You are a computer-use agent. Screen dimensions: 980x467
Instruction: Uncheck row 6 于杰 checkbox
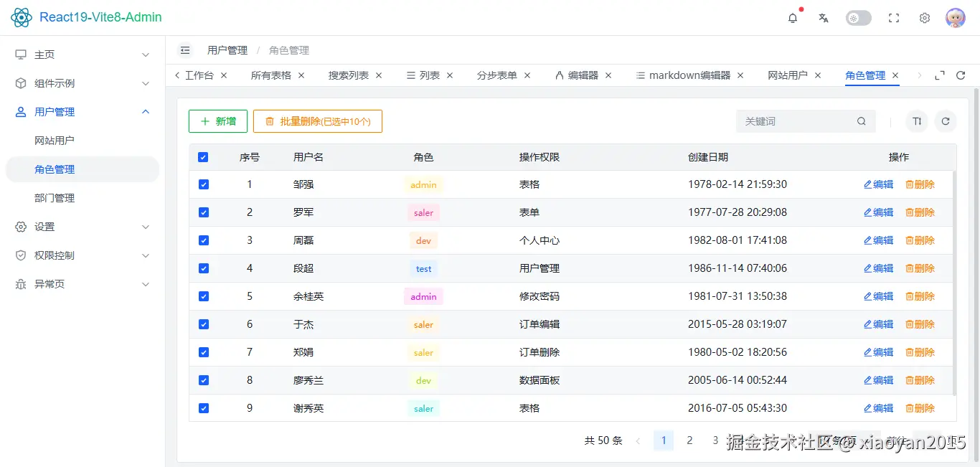203,324
